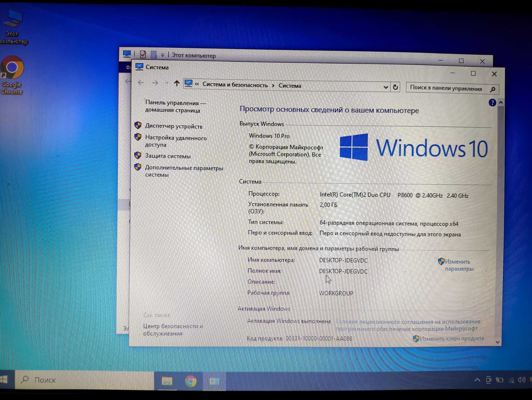Click the Intel Core 2 Duo processor value

(394, 195)
